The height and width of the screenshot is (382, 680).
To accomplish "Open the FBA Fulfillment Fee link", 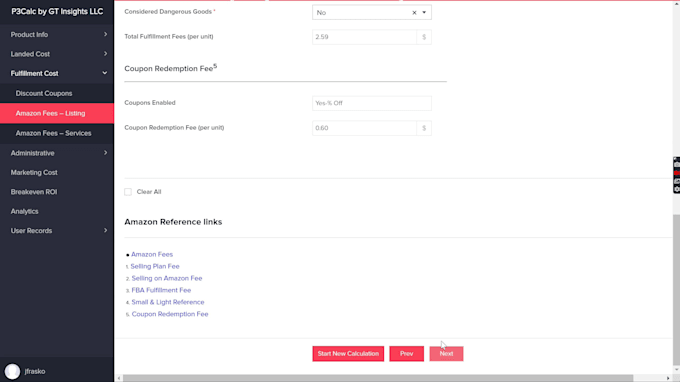I will tap(161, 290).
